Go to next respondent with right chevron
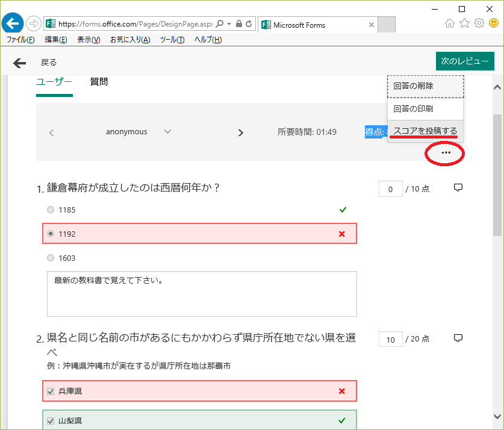Screen dimensions: 504x430 coord(241,132)
